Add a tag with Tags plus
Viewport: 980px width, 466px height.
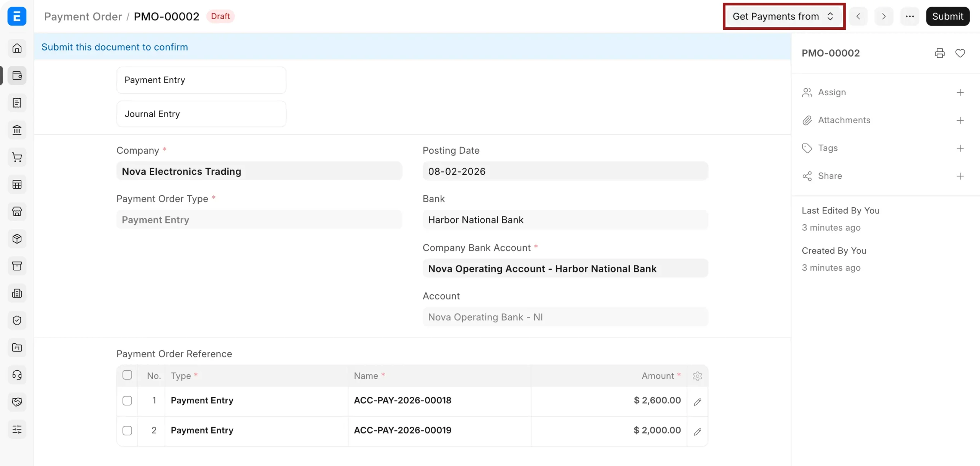point(960,148)
